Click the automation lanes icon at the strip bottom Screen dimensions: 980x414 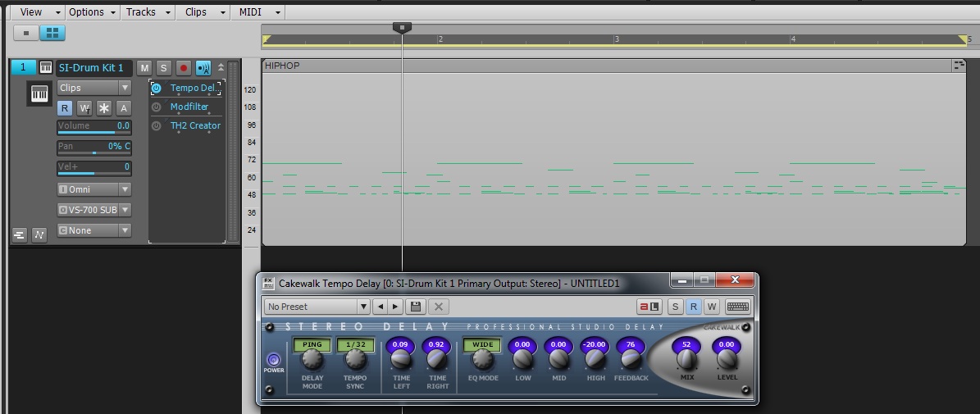[x=39, y=234]
